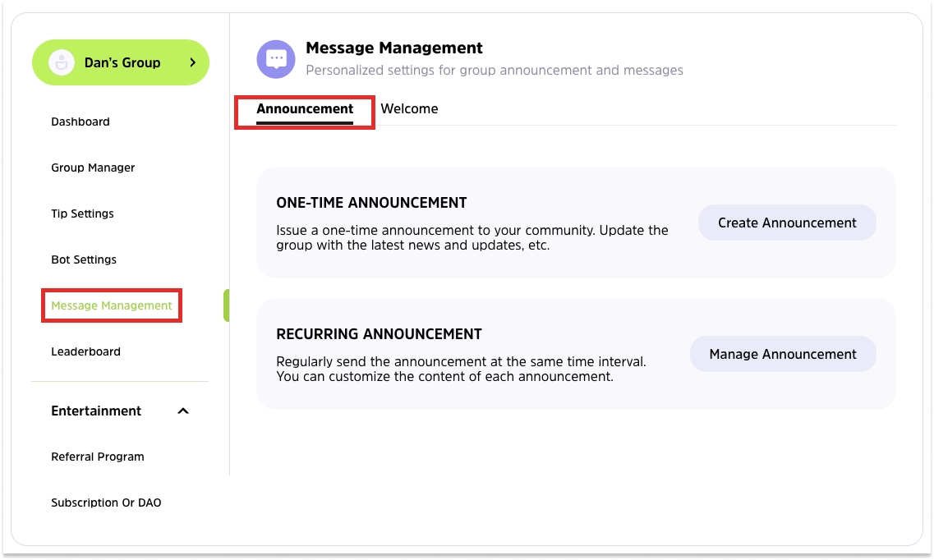Click the Entertainment section header
Viewport: 934px width, 560px height.
pyautogui.click(x=96, y=411)
